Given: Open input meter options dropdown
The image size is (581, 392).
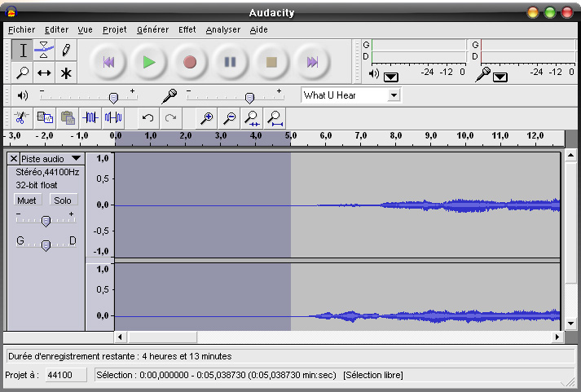Looking at the screenshot, I should (500, 77).
